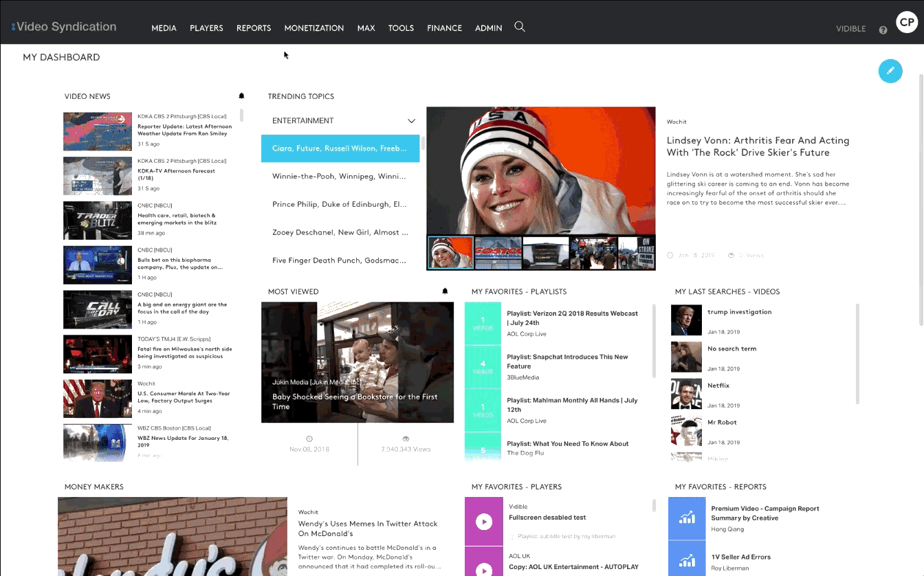The image size is (924, 576).
Task: Open the TOOLS menu
Action: coord(401,28)
